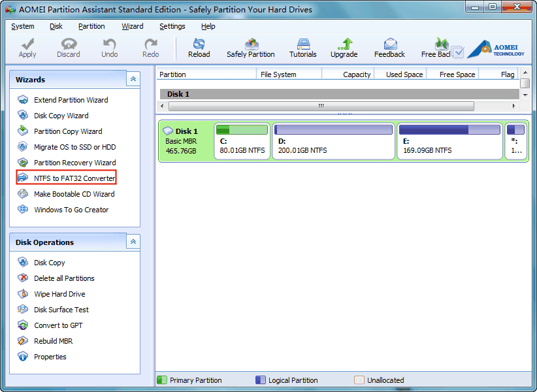The image size is (537, 392).
Task: Open the Help menu
Action: pyautogui.click(x=208, y=26)
